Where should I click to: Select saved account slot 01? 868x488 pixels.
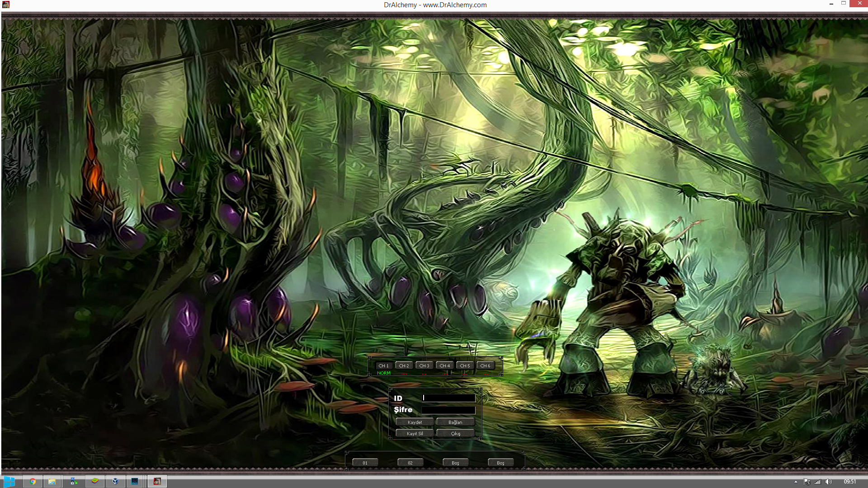[x=365, y=463]
